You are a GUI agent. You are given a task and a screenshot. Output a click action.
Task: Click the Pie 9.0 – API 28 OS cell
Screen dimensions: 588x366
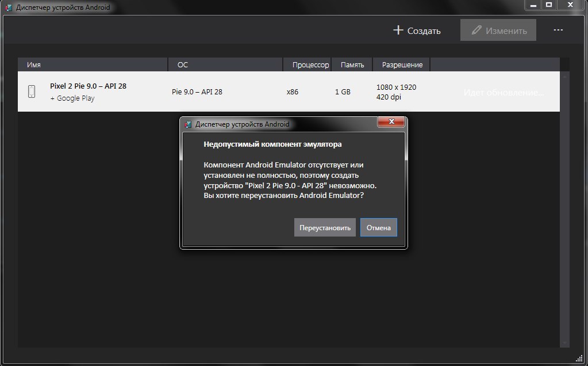coord(197,92)
